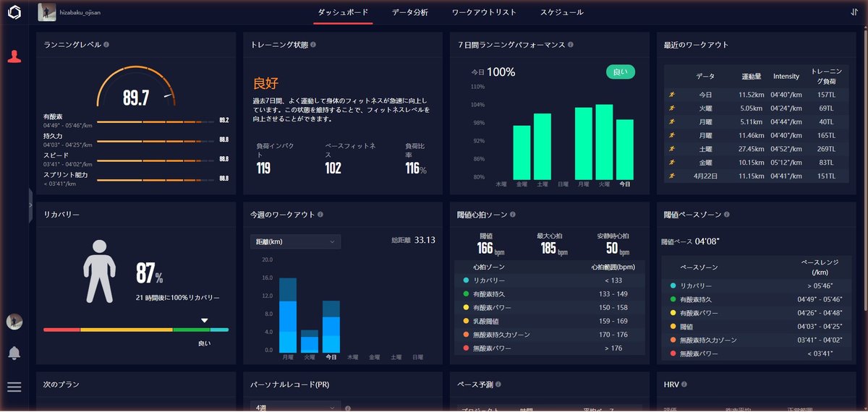This screenshot has height=412, width=868.
Task: Click the 05'12"/km intensity cell
Action: pyautogui.click(x=786, y=162)
